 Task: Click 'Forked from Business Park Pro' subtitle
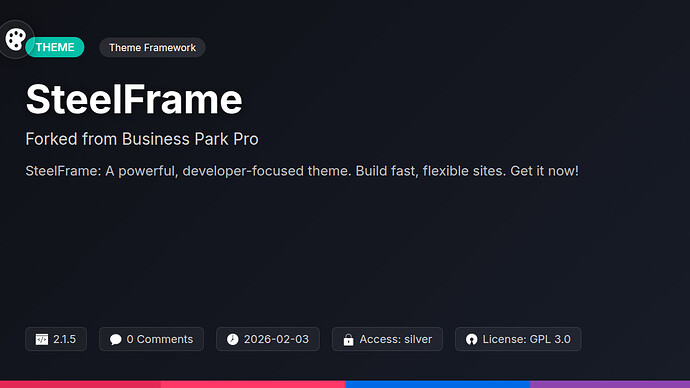(x=142, y=139)
